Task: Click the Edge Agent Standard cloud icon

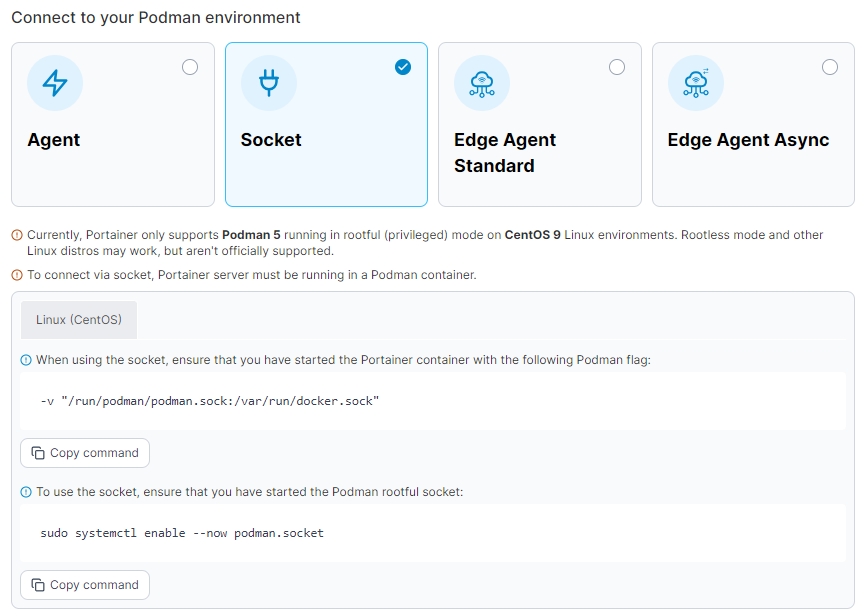Action: point(482,83)
